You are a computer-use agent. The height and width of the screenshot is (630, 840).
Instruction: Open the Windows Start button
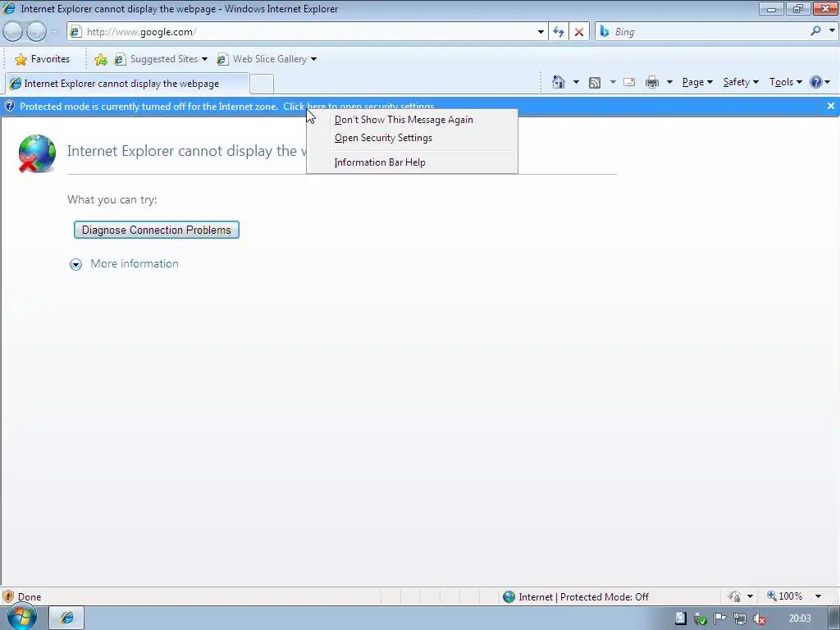(21, 617)
